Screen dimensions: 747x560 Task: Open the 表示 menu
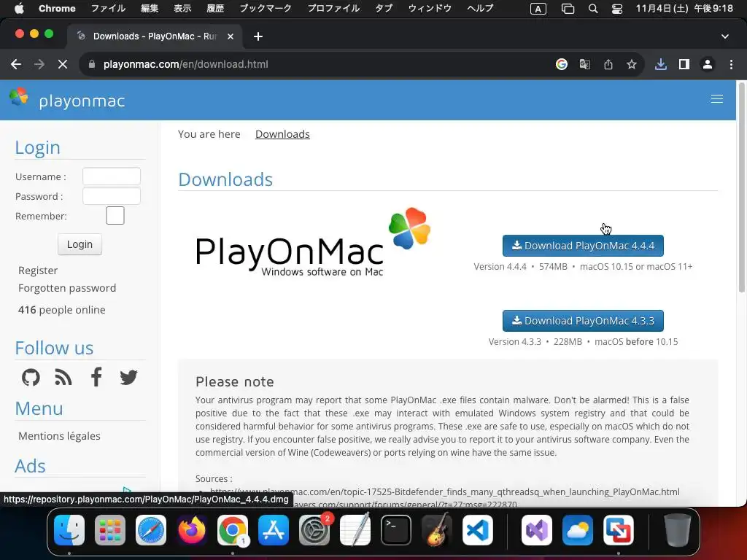click(x=182, y=9)
